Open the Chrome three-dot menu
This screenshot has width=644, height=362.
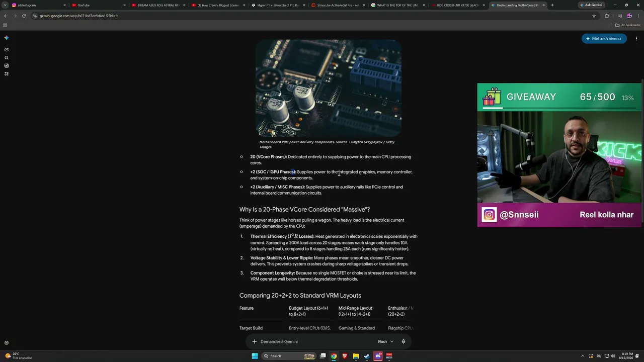point(638,16)
